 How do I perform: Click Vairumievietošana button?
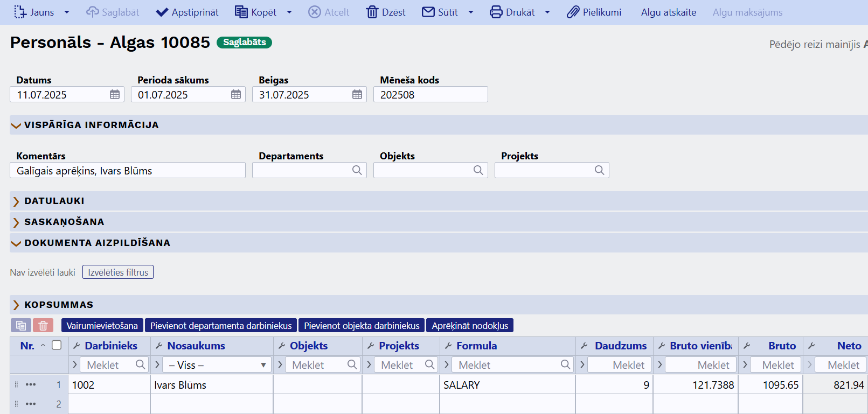click(x=102, y=325)
